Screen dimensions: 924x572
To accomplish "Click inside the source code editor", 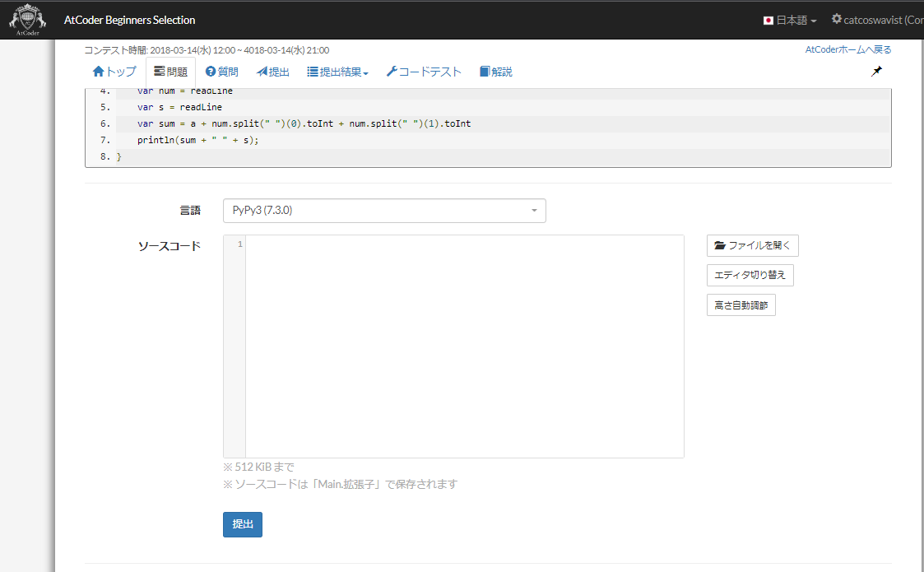I will click(x=464, y=346).
